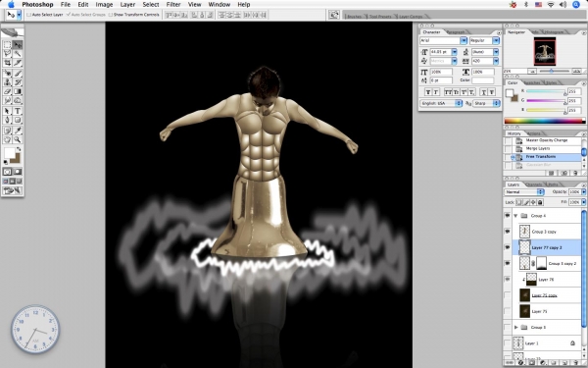The image size is (588, 368).
Task: Select the Lasso tool
Action: [7, 54]
